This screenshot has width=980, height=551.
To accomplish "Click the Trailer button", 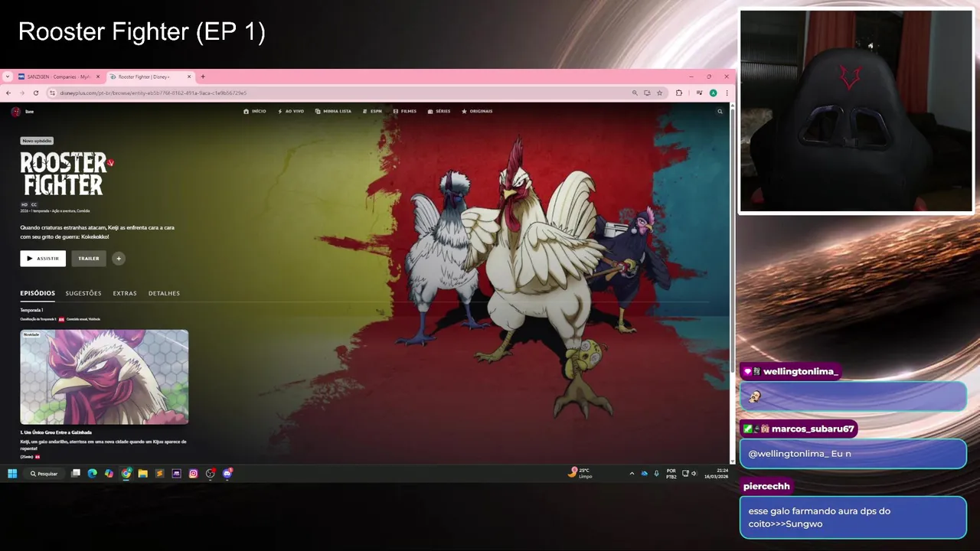I will (x=89, y=259).
